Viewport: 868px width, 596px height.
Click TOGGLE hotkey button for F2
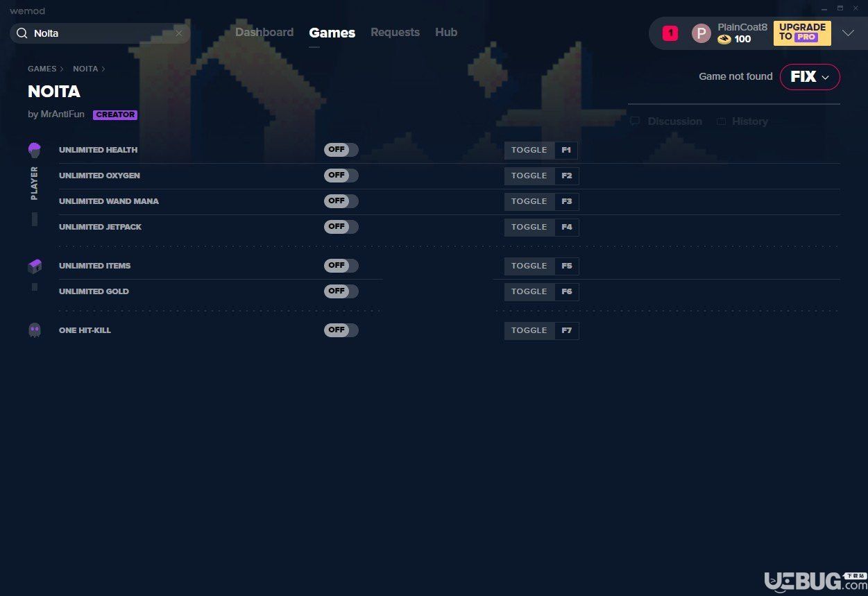tap(529, 176)
